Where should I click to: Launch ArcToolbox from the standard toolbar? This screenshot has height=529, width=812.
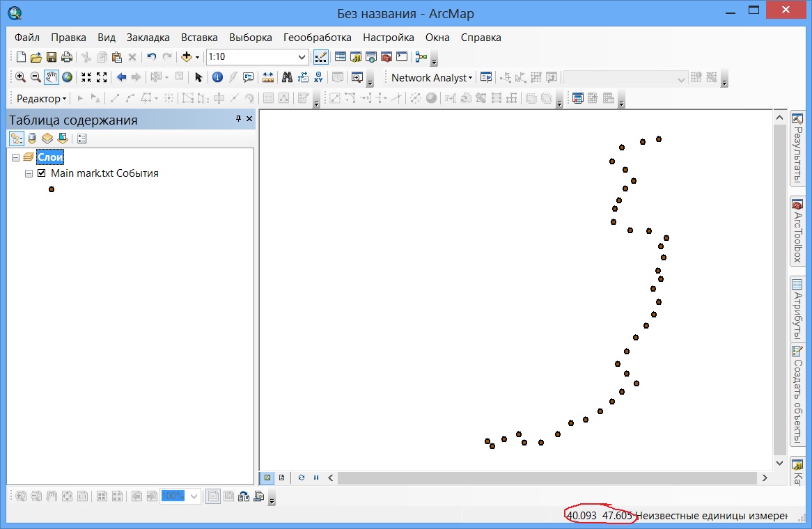[x=387, y=57]
